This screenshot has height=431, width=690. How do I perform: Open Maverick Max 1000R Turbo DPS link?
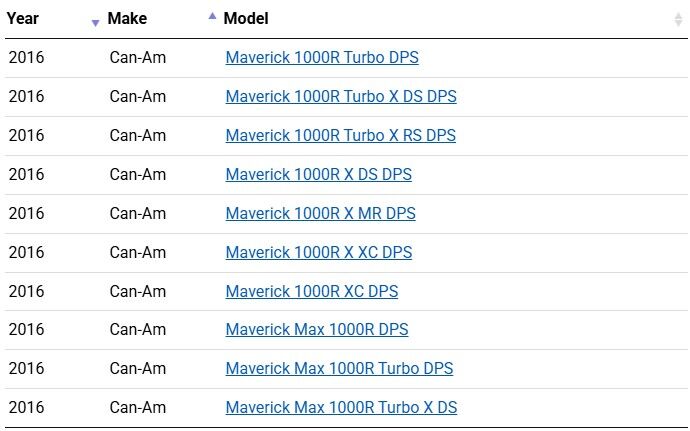pyautogui.click(x=339, y=368)
